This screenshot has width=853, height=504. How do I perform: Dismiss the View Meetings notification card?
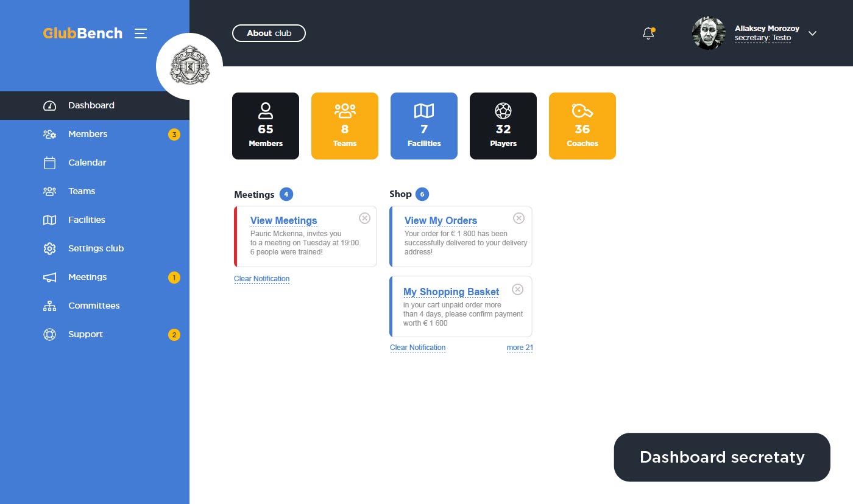pos(364,218)
